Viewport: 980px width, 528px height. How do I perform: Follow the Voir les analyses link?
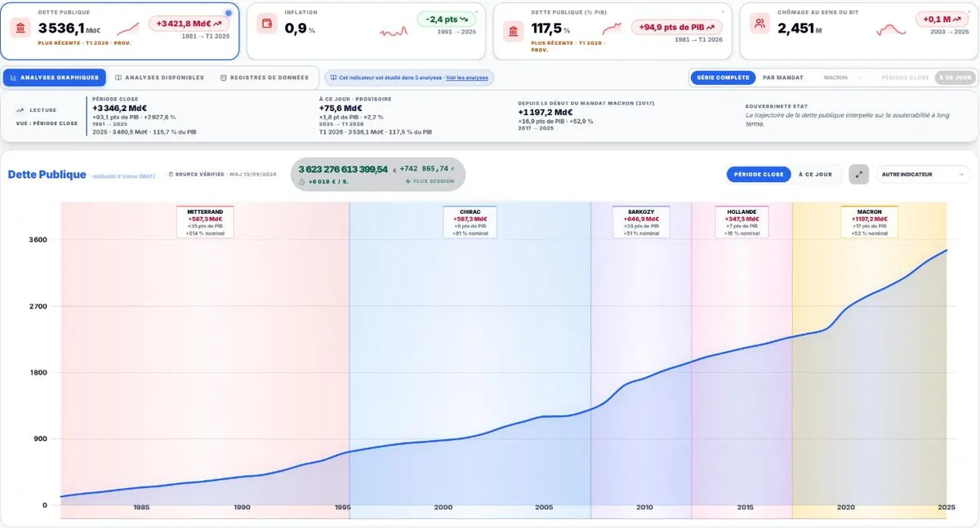[467, 78]
